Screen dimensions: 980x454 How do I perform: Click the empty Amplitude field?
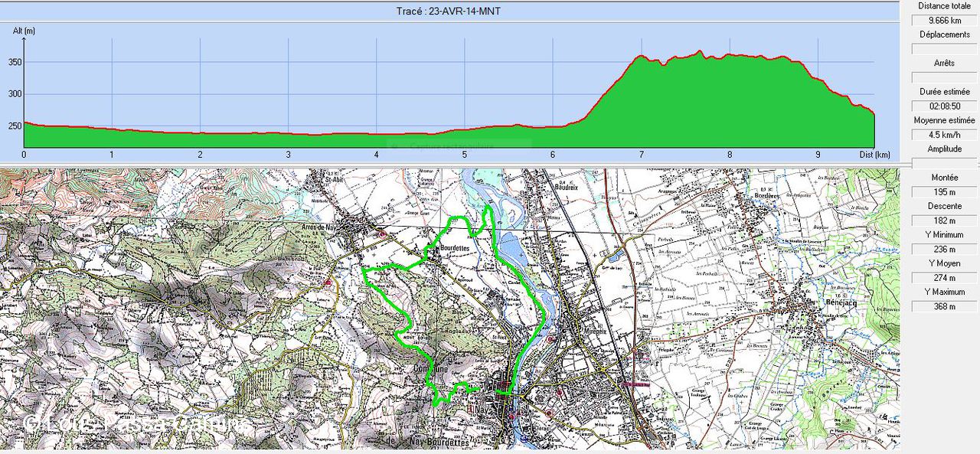click(943, 163)
